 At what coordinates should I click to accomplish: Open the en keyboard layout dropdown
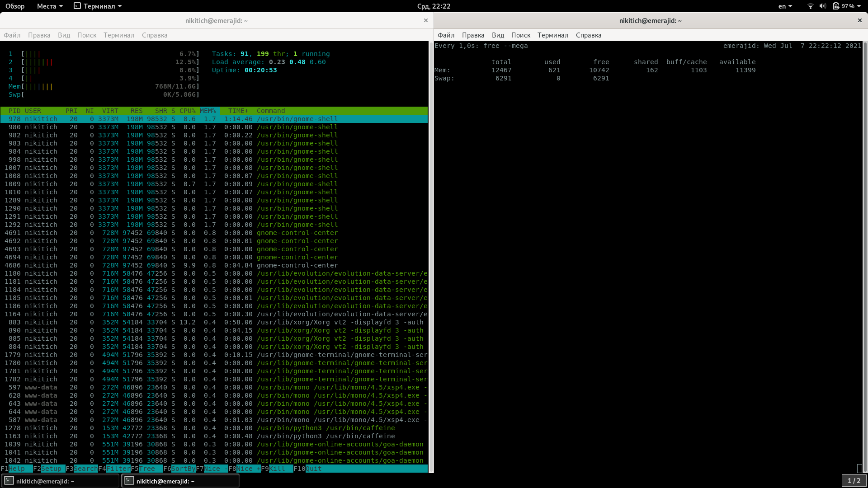pos(785,6)
